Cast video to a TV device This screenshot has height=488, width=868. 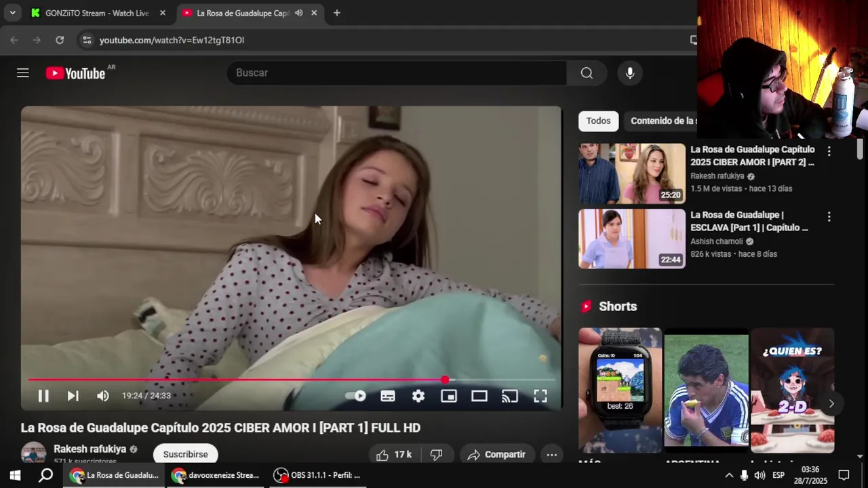[510, 396]
